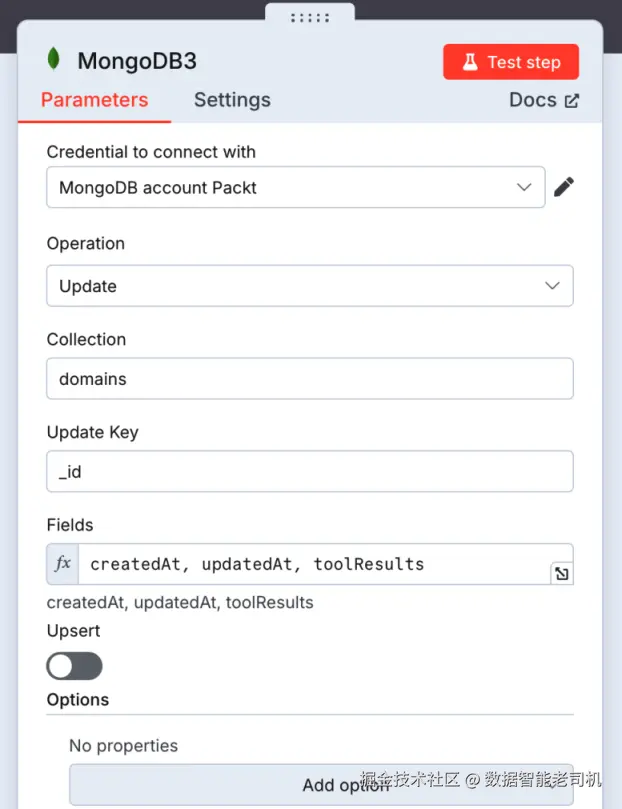Click the external link icon beside Docs

click(x=572, y=100)
